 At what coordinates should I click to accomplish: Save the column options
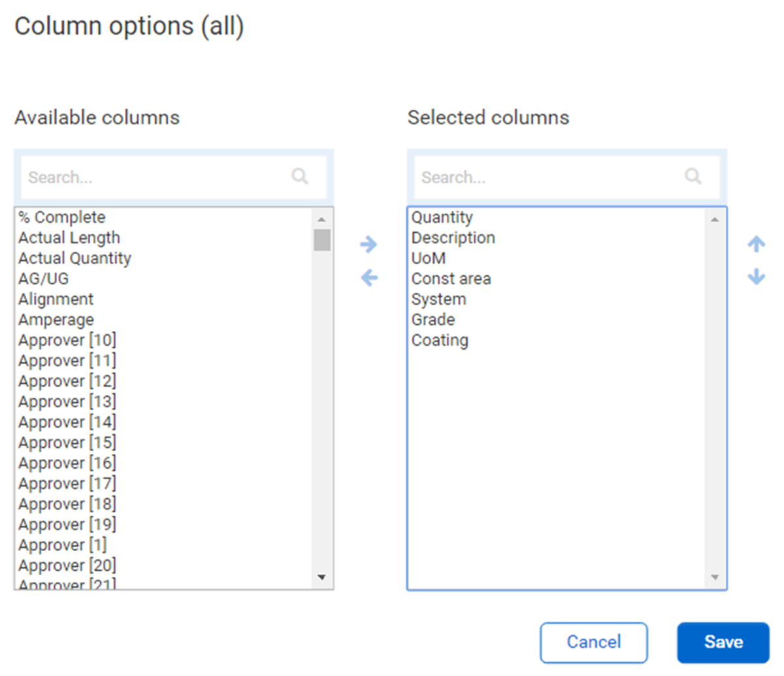(x=723, y=642)
